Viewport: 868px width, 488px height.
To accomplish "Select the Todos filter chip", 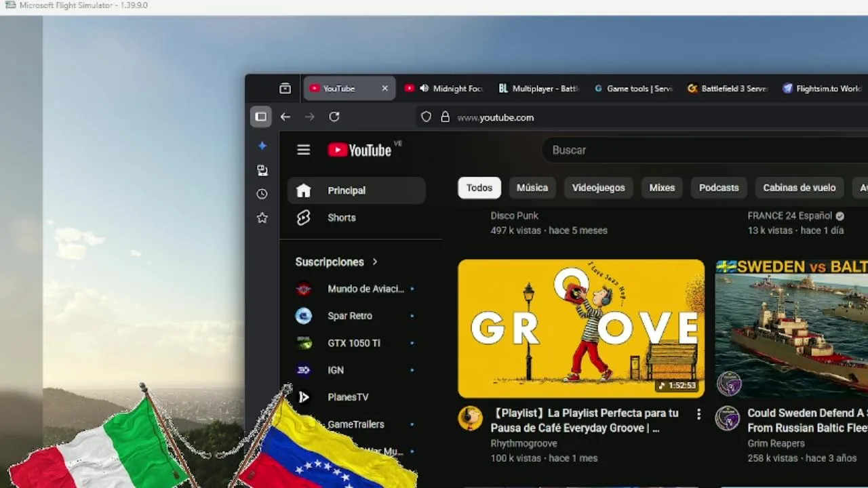I will click(479, 188).
